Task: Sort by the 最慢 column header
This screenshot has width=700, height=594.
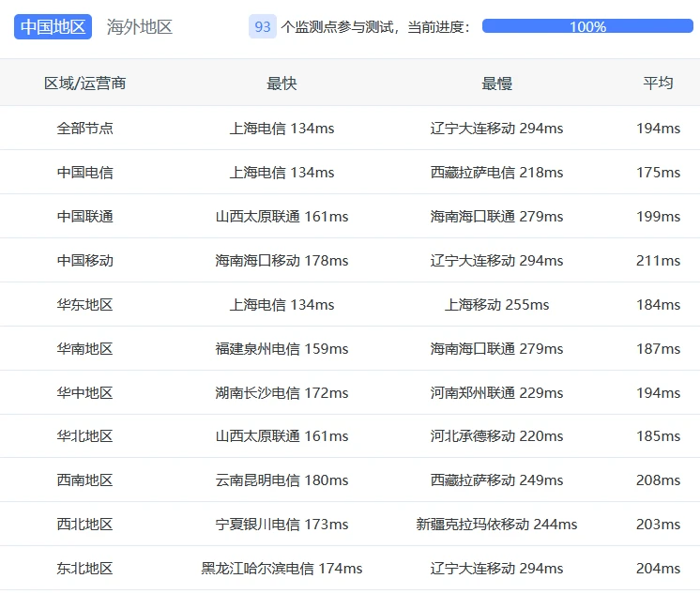Action: 496,84
